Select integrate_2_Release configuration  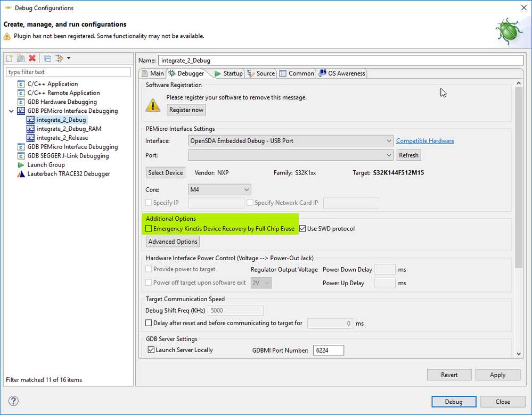click(x=62, y=138)
